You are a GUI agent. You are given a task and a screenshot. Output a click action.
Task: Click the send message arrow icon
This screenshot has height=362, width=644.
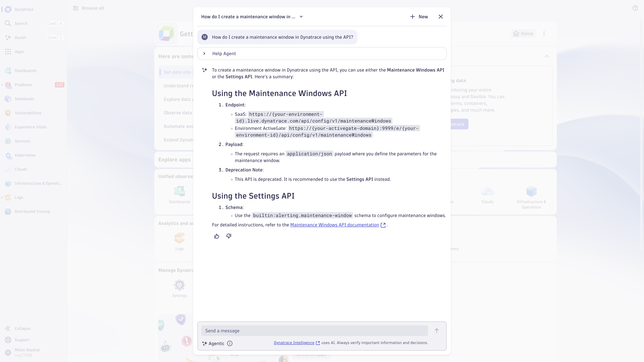point(437,331)
